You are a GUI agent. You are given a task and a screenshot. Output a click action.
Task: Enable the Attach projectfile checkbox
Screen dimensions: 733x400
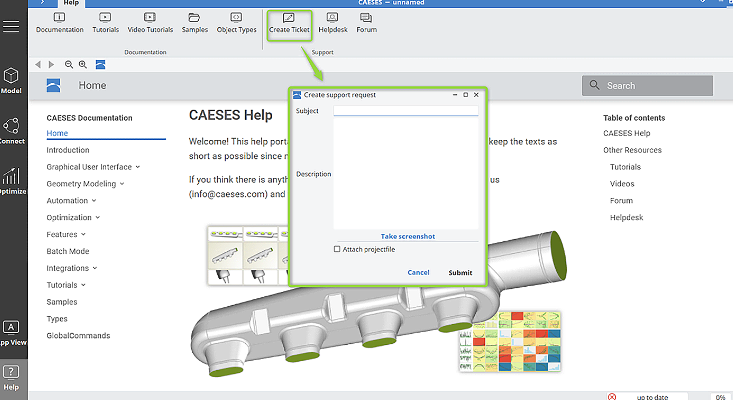[337, 249]
